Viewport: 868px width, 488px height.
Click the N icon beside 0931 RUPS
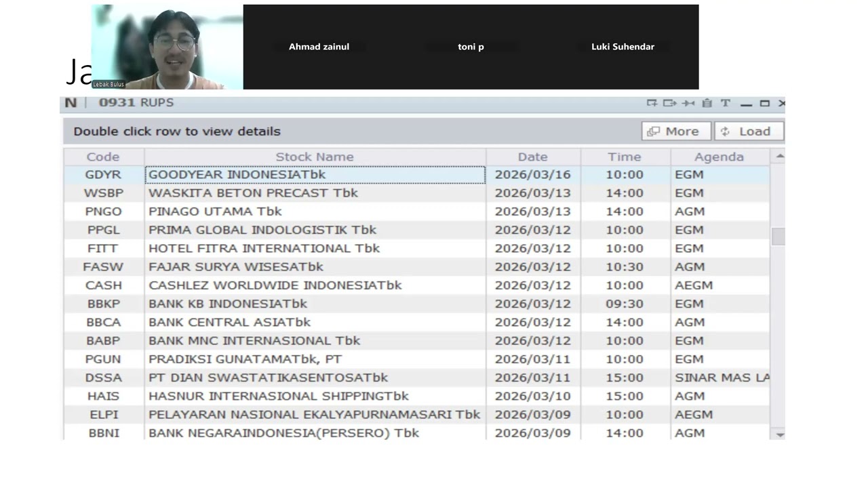coord(71,102)
